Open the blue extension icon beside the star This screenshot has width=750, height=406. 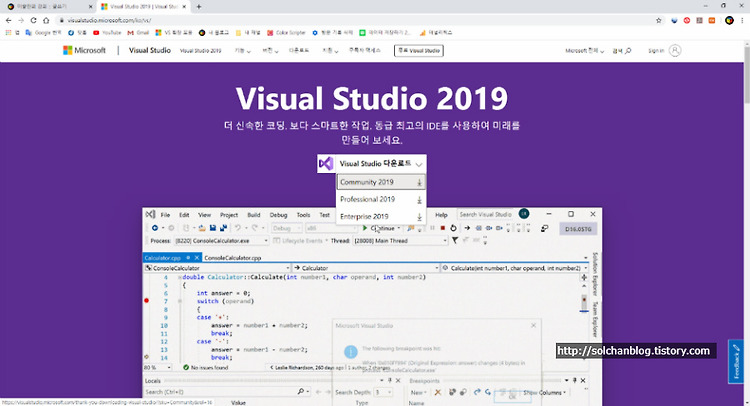(x=674, y=20)
